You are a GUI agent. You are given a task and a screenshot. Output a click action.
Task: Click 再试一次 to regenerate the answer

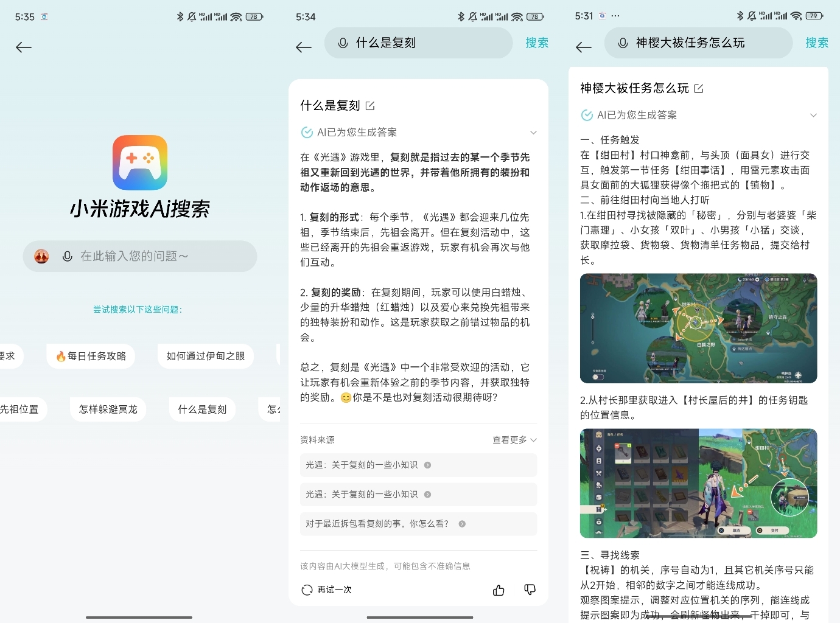pyautogui.click(x=334, y=590)
